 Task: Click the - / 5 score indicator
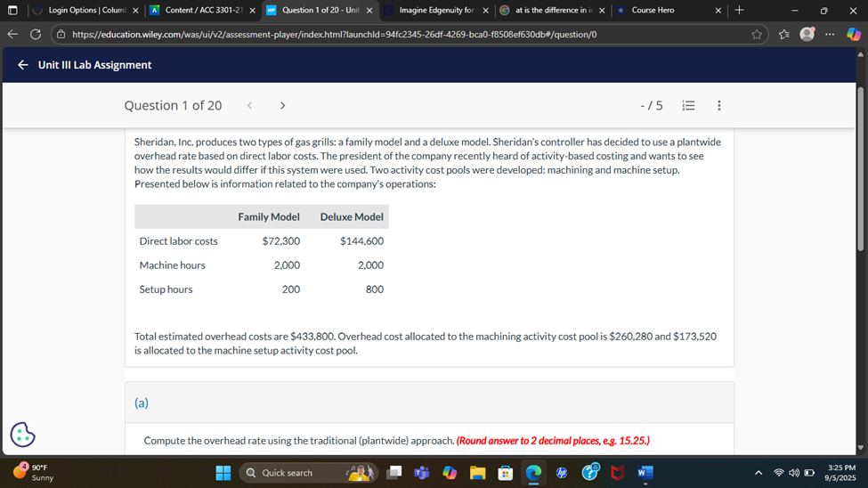point(652,105)
